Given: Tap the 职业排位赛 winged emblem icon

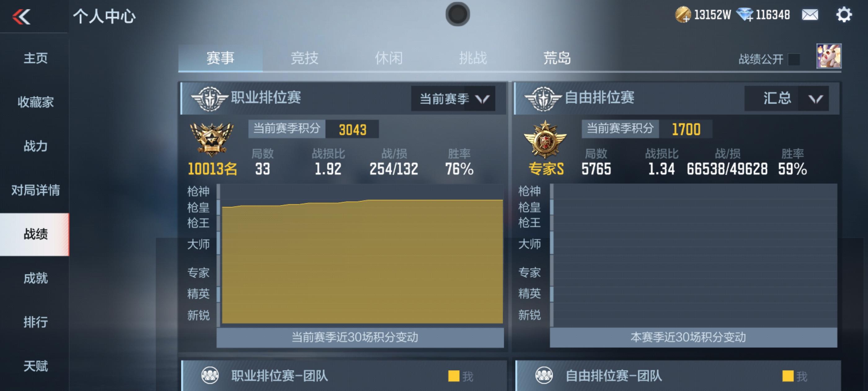Looking at the screenshot, I should point(209,98).
